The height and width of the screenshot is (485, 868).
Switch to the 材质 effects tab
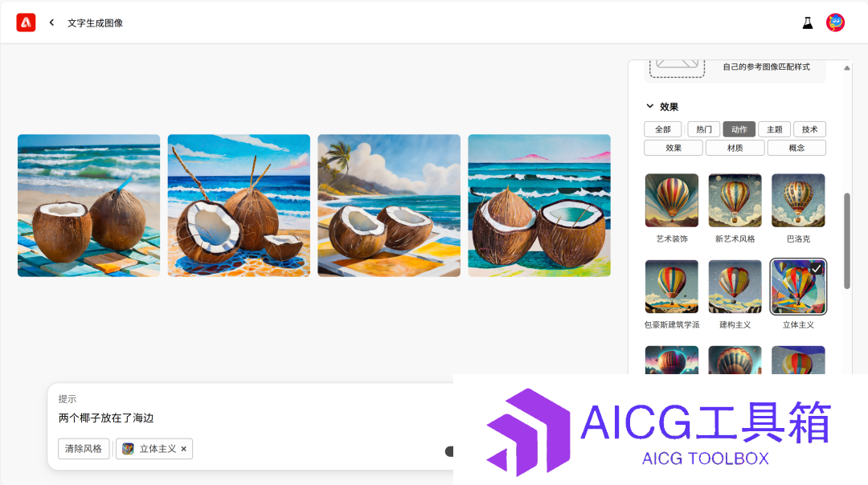tap(735, 148)
